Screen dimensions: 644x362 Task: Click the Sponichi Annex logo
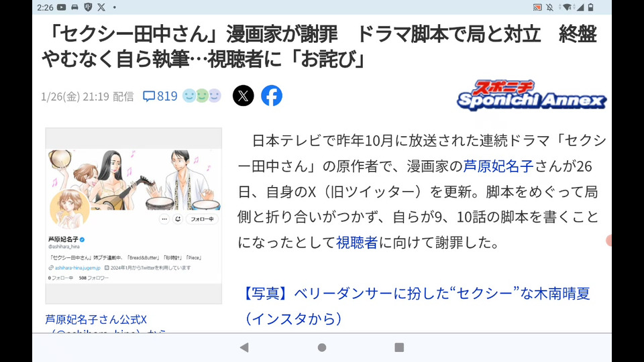coord(532,95)
